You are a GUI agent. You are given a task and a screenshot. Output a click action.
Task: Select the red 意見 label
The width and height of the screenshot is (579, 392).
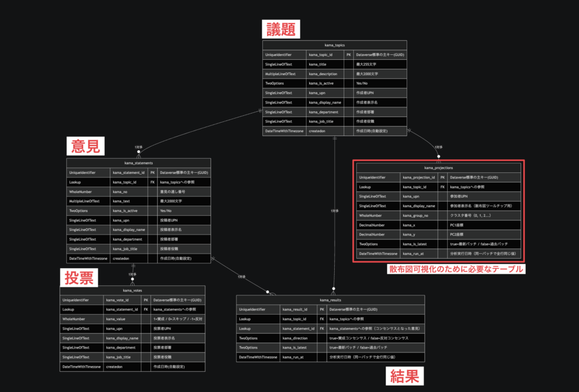(85, 146)
